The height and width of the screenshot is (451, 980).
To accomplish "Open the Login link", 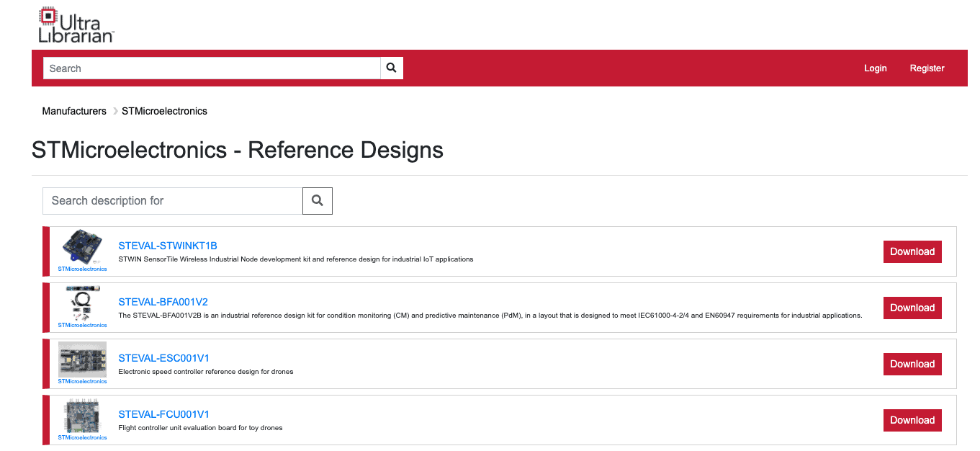I will (x=876, y=68).
